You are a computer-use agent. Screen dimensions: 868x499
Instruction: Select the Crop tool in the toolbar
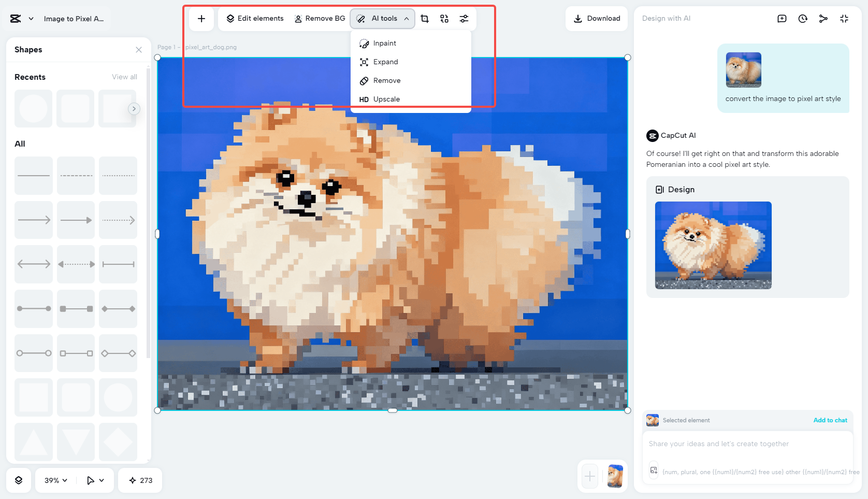tap(424, 18)
